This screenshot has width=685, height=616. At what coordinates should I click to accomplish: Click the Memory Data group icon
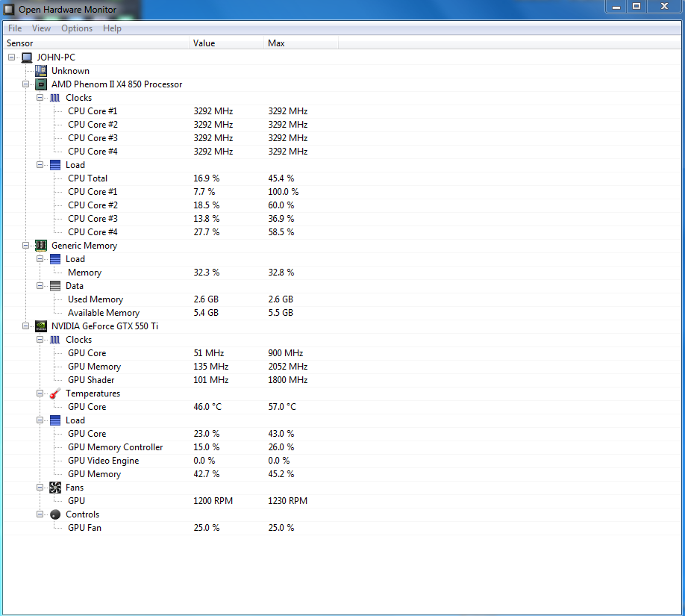point(55,286)
